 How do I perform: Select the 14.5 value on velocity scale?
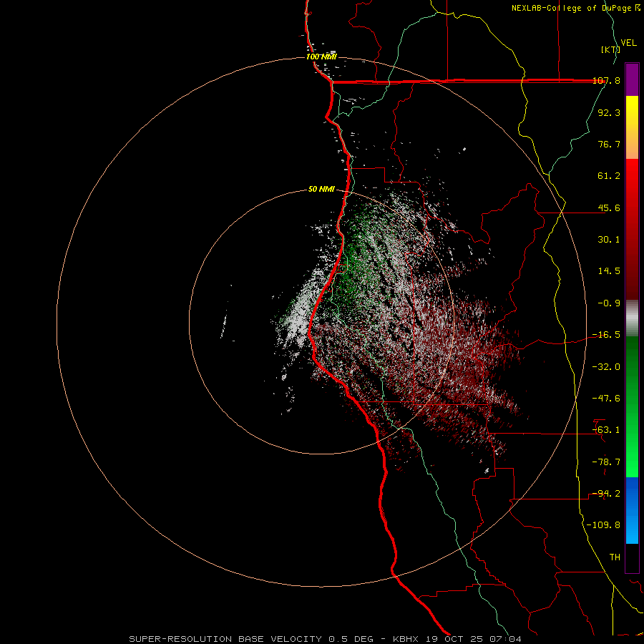click(x=609, y=271)
